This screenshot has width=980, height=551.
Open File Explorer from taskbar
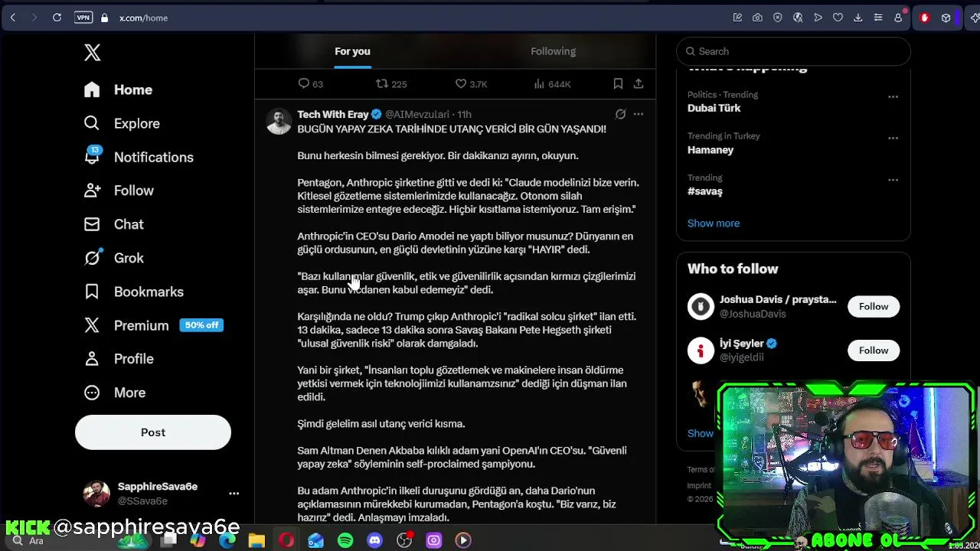click(x=256, y=540)
